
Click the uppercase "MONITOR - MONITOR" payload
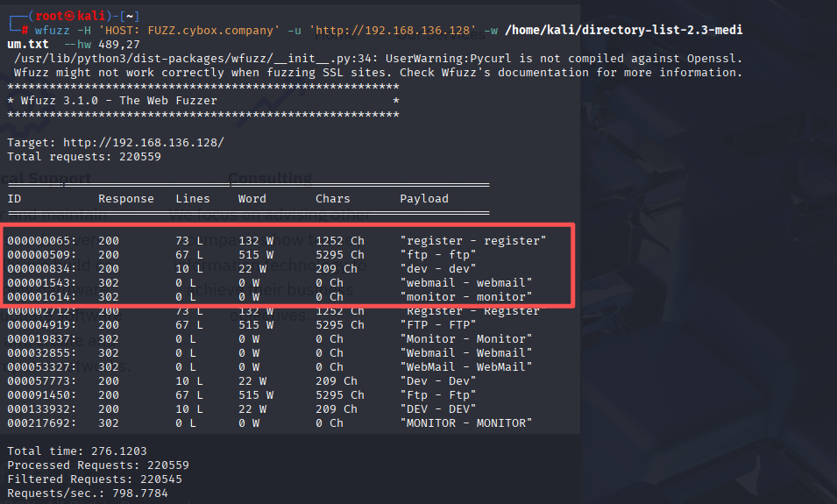(x=465, y=423)
